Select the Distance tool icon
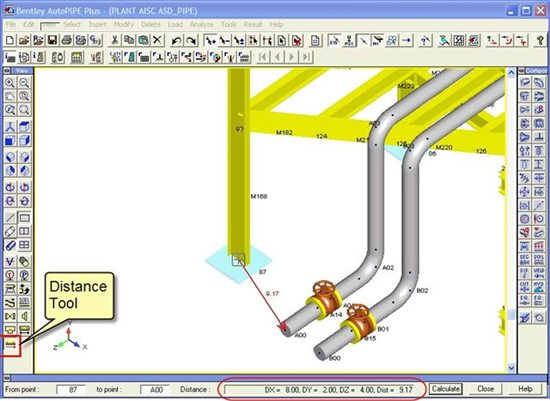The image size is (550, 401). pyautogui.click(x=10, y=346)
